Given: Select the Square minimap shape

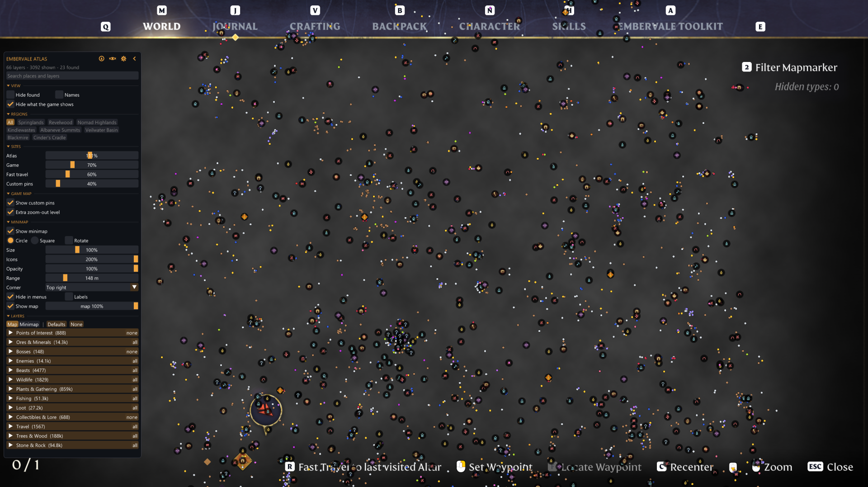Looking at the screenshot, I should [x=35, y=241].
